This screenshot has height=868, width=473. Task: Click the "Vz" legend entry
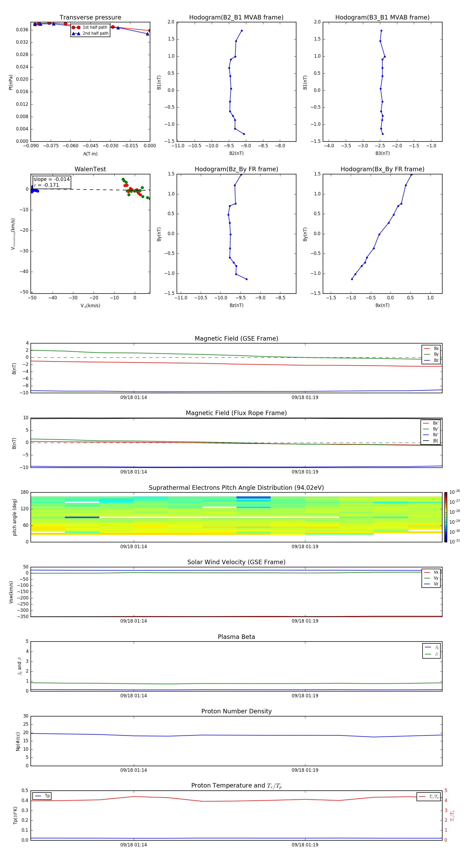pyautogui.click(x=431, y=584)
